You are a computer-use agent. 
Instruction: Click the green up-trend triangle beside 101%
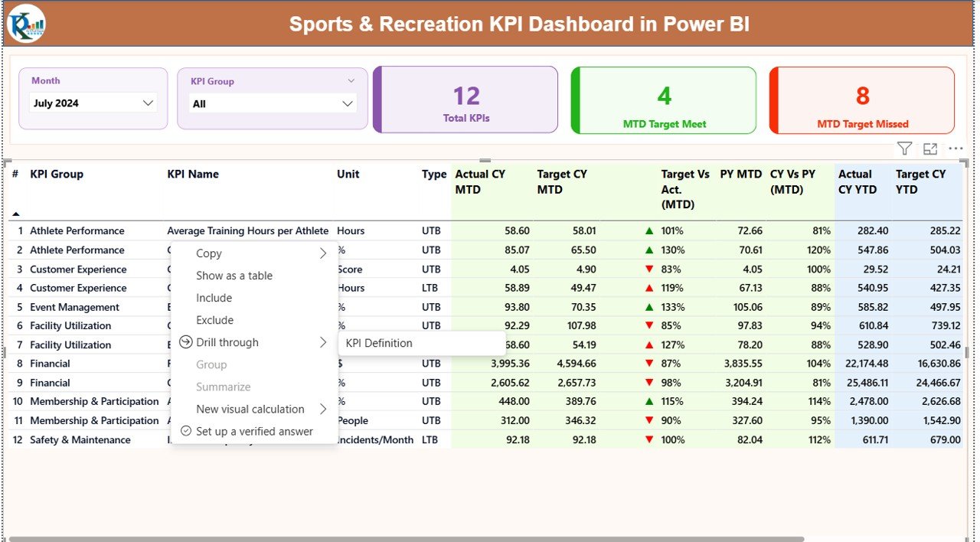649,230
